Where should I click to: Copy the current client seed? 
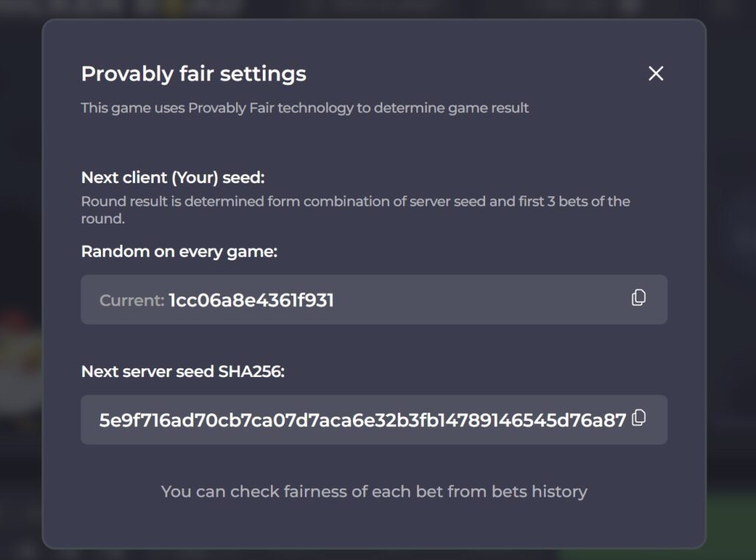pos(639,298)
